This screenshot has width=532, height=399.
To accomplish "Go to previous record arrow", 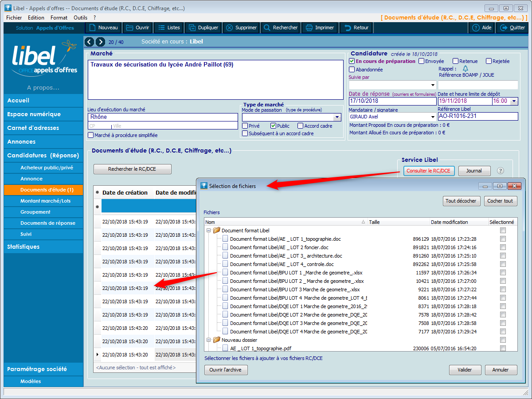I will [x=89, y=42].
